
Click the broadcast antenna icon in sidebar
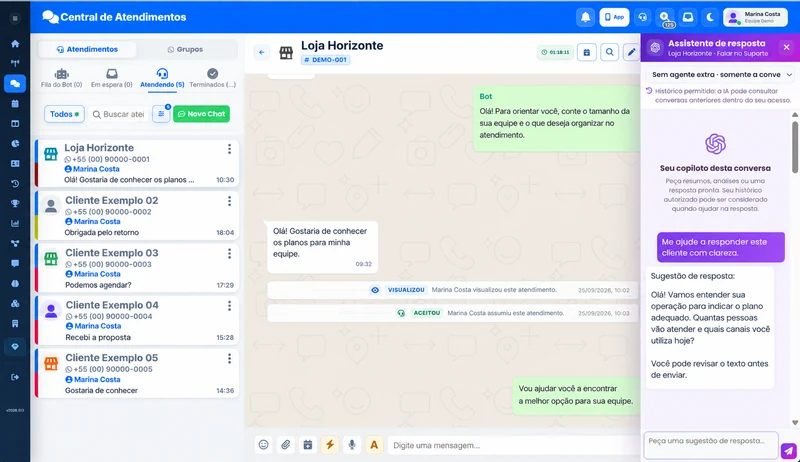[x=15, y=64]
